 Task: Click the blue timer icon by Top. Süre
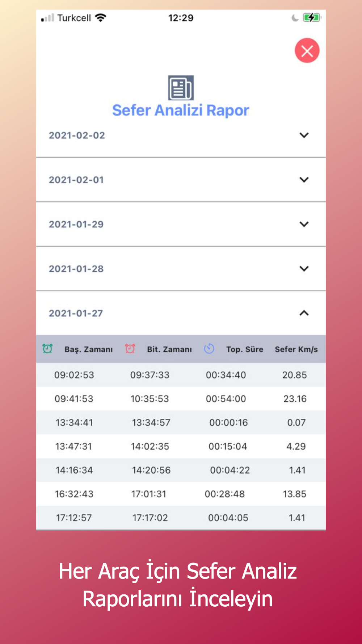209,348
